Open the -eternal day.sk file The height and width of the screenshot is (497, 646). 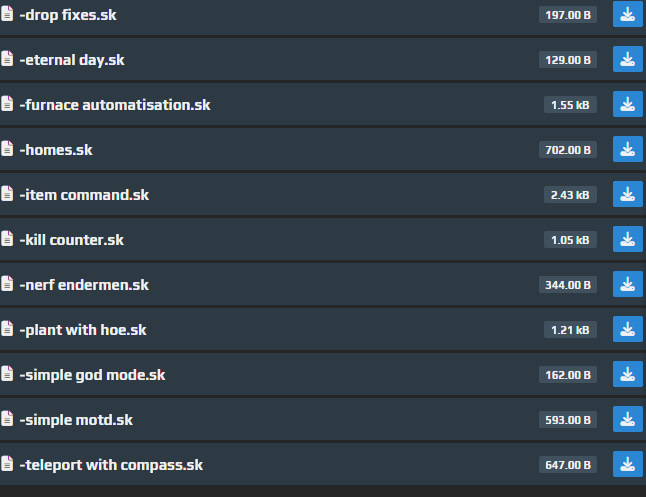coord(72,60)
